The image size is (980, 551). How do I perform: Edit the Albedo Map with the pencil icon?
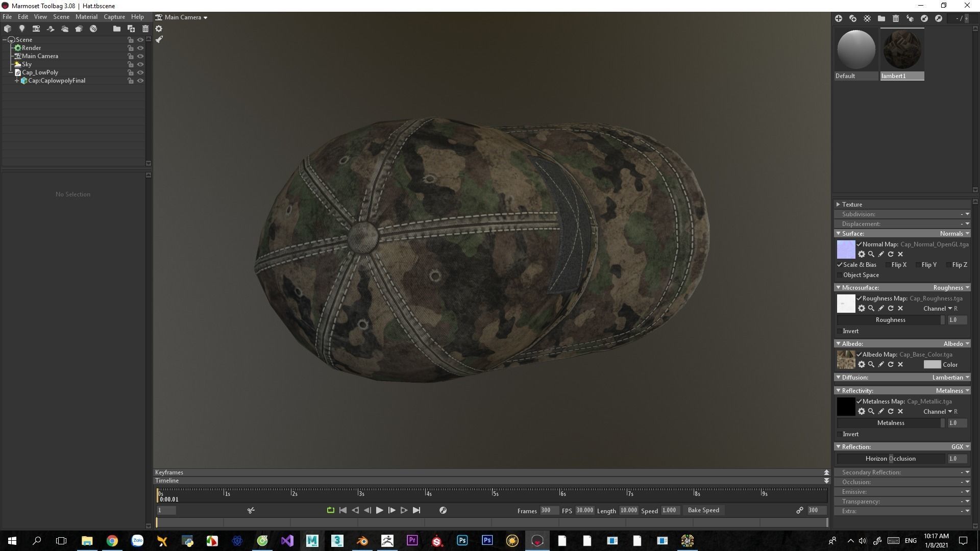pyautogui.click(x=880, y=365)
